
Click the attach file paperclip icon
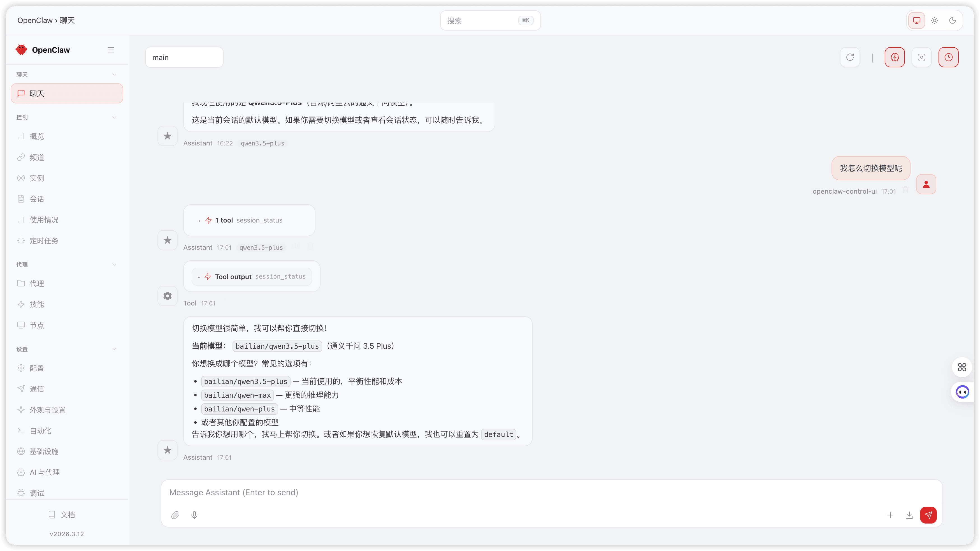point(175,515)
